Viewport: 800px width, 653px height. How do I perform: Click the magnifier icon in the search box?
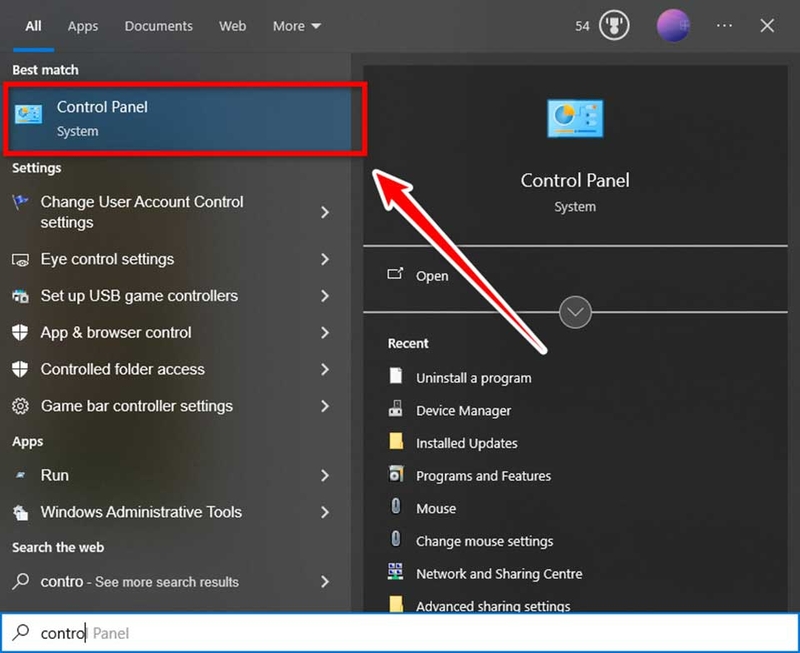pyautogui.click(x=21, y=632)
